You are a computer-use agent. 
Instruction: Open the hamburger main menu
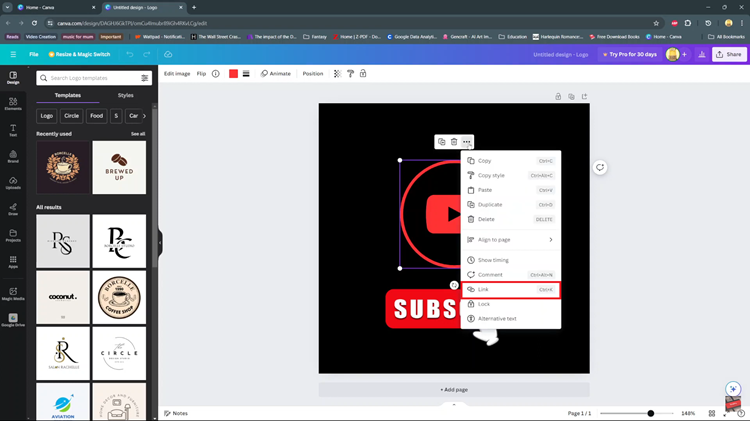point(13,54)
